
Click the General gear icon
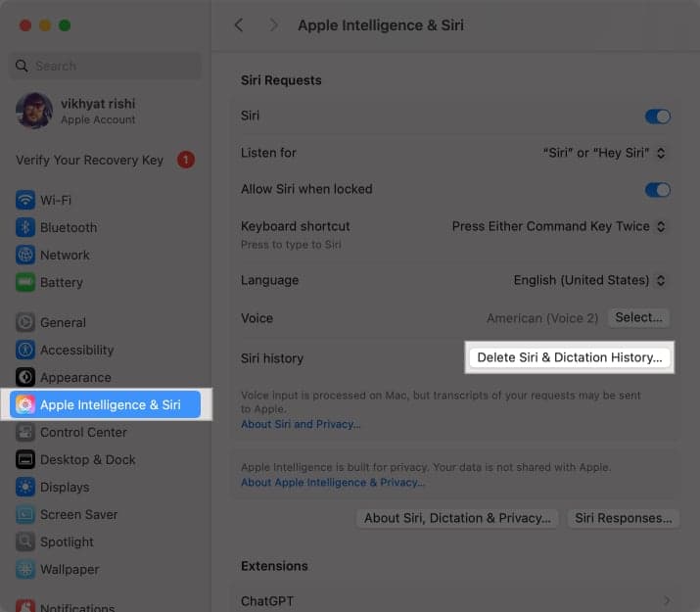click(x=25, y=322)
